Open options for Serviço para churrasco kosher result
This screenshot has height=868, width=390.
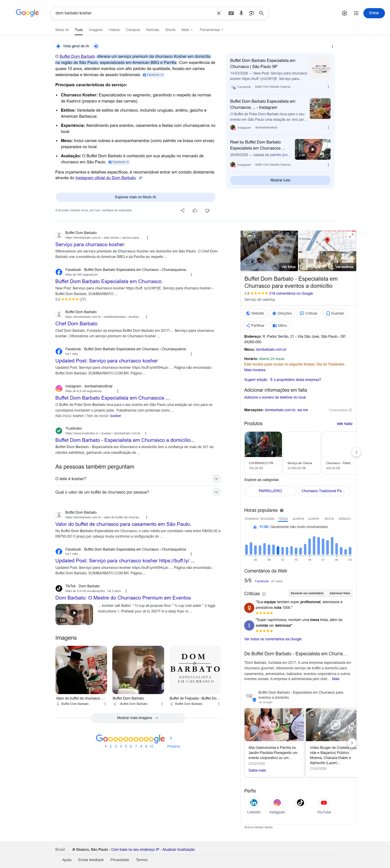coord(147,238)
